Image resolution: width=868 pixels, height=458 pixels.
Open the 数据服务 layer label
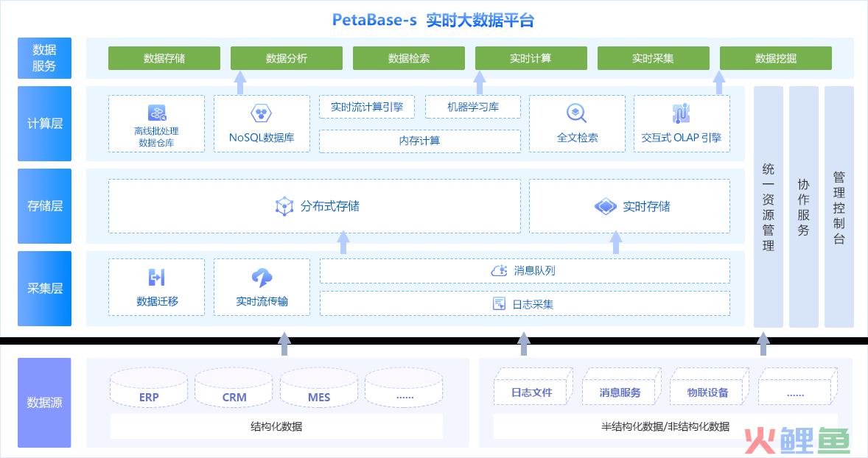tap(44, 58)
